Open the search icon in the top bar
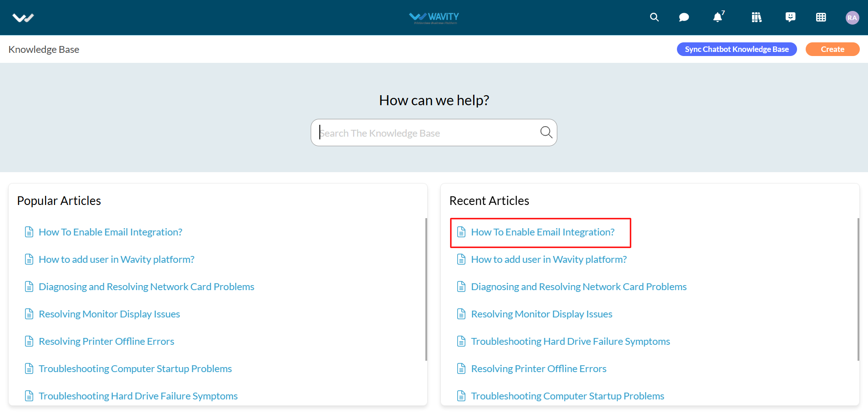This screenshot has width=868, height=414. [x=654, y=17]
